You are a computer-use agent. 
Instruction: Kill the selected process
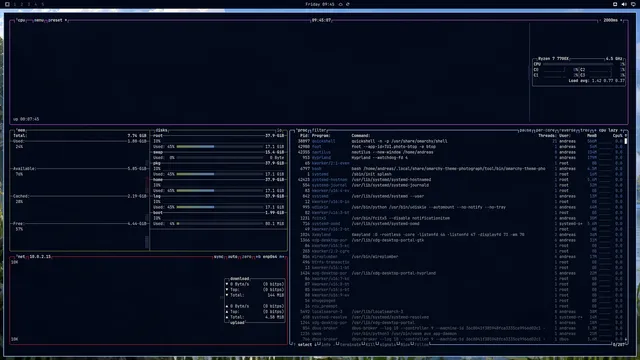370,344
